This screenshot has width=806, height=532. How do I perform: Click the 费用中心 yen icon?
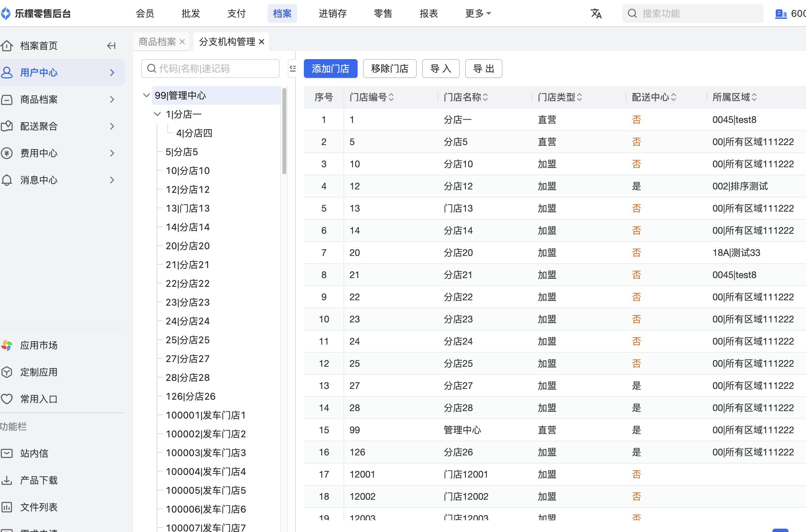point(7,153)
